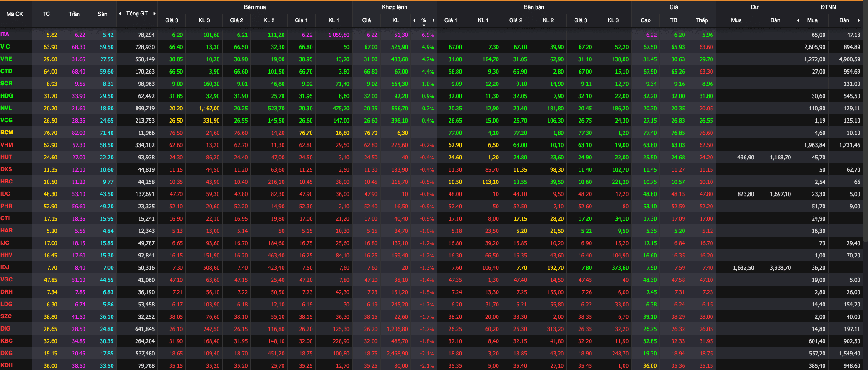The image size is (868, 370).
Task: Open the DXS stock symbol
Action: (x=6, y=169)
